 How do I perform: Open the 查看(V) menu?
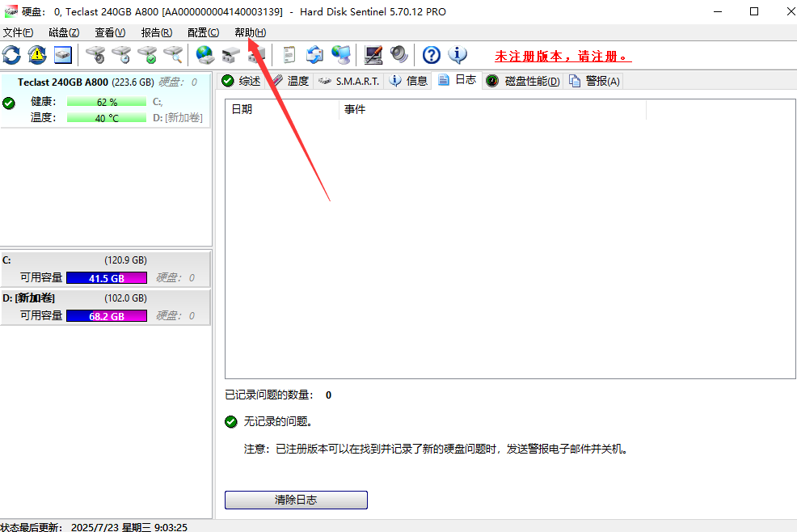(110, 32)
